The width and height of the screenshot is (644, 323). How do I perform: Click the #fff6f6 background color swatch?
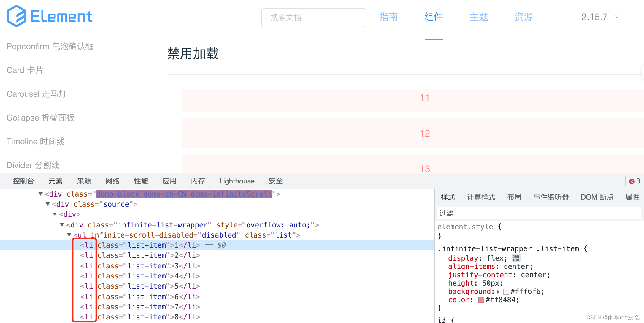click(x=506, y=292)
